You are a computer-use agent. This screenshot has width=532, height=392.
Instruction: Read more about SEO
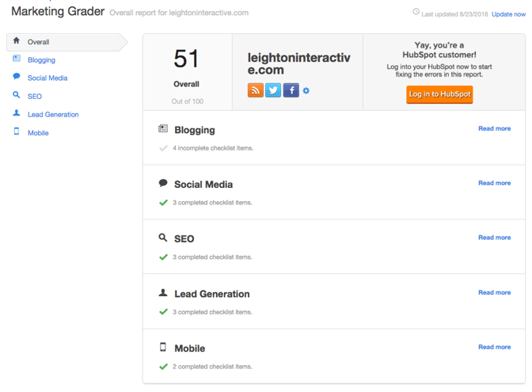pyautogui.click(x=494, y=238)
